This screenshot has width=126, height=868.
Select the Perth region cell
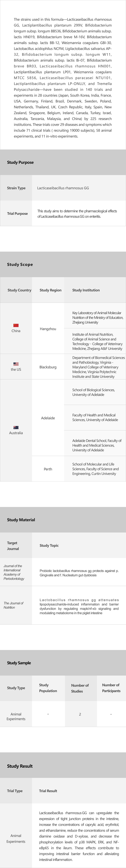(x=48, y=469)
